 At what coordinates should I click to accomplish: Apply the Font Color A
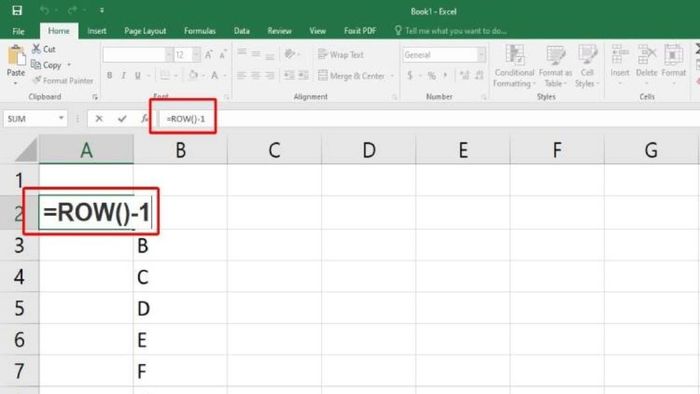tap(214, 75)
